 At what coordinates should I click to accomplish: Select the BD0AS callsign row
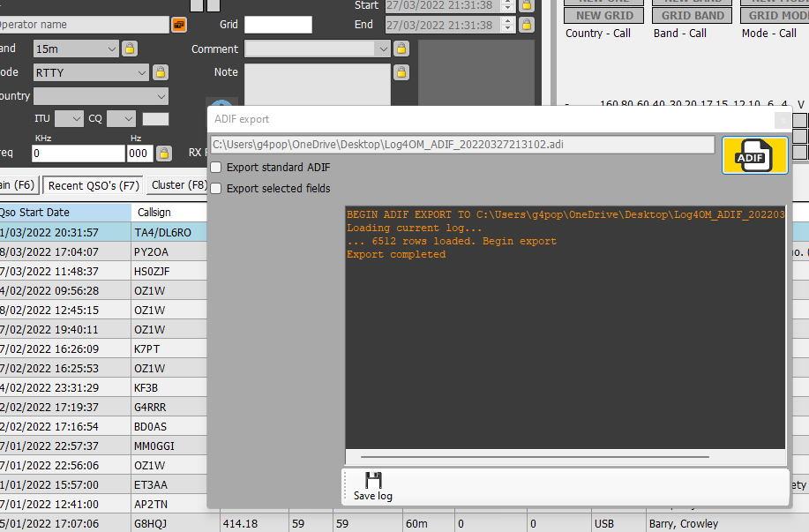pos(103,427)
